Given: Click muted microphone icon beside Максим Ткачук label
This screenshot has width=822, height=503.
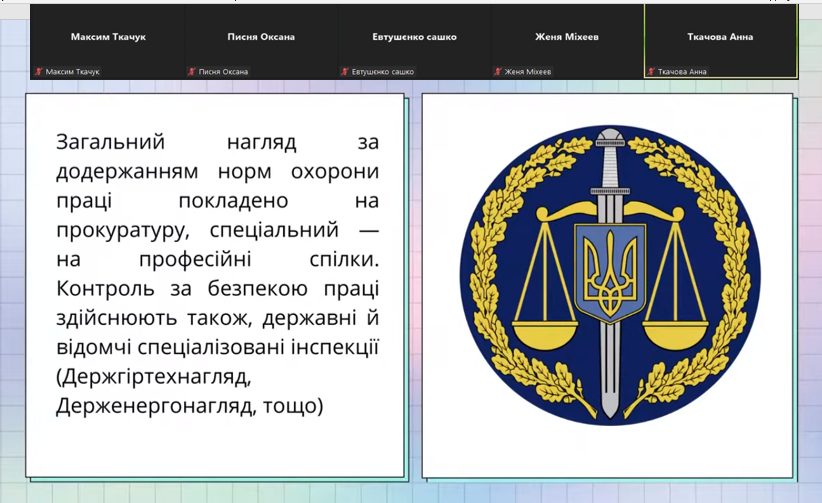Looking at the screenshot, I should coord(38,72).
